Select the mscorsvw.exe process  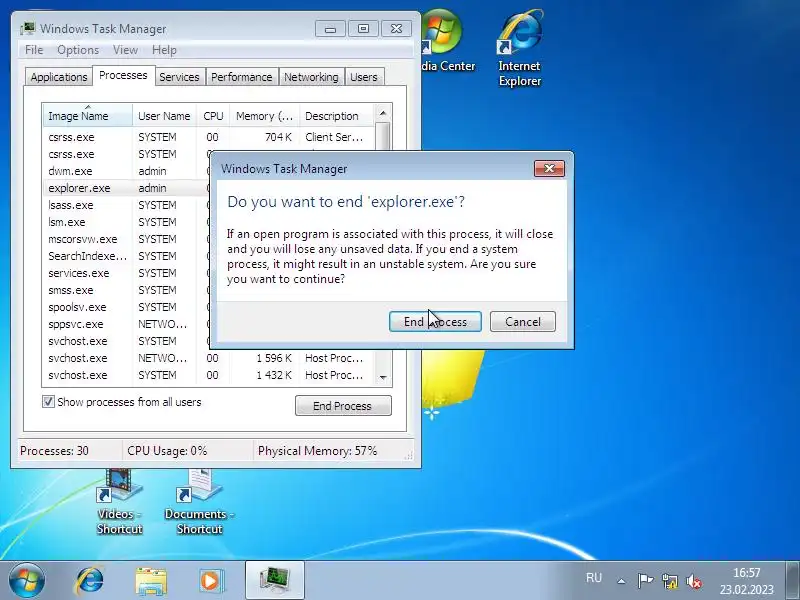point(127,239)
